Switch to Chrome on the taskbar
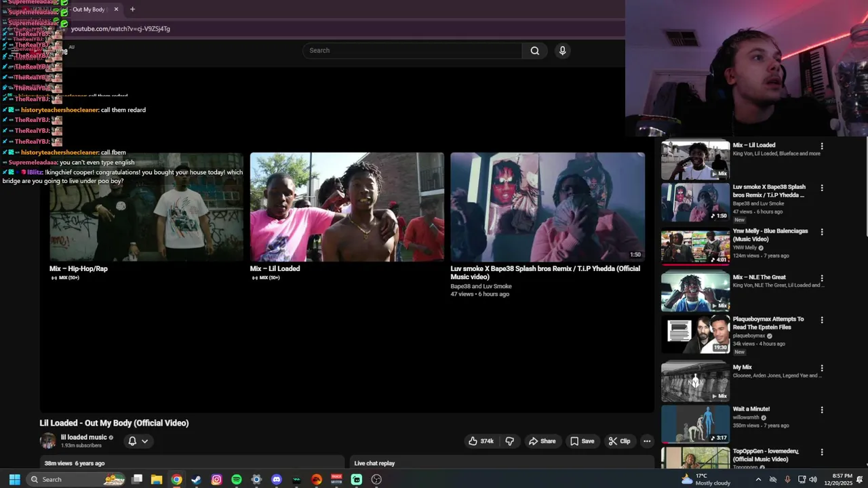Screen dimensions: 868x488 tap(176, 479)
